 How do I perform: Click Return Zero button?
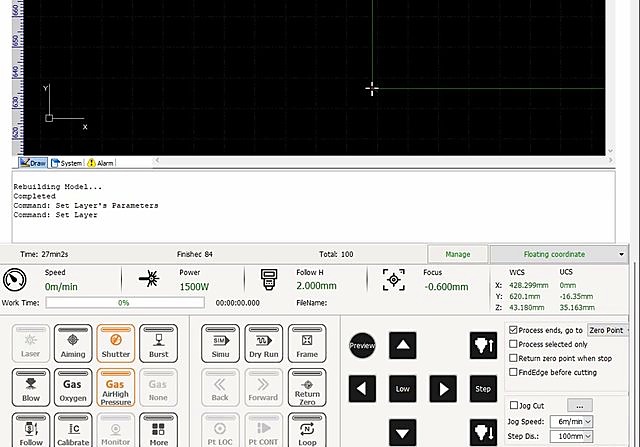307,387
